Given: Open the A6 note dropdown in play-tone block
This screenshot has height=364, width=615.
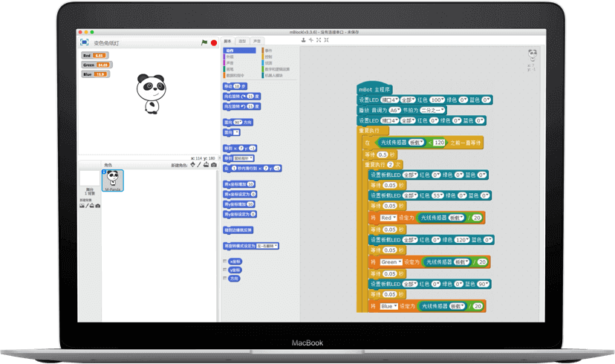Looking at the screenshot, I should click(394, 110).
